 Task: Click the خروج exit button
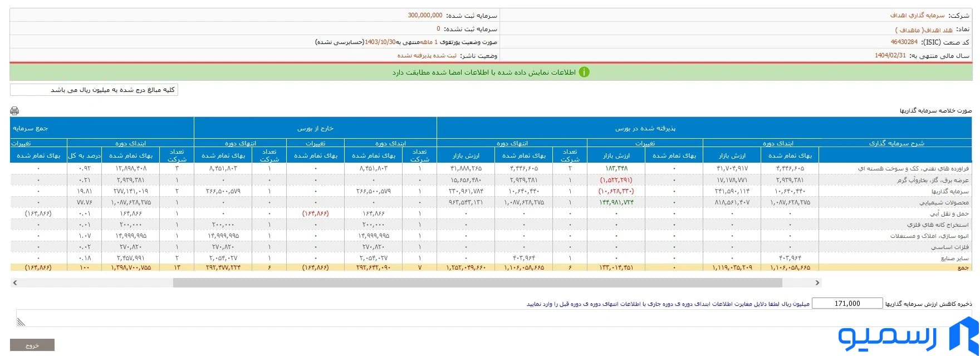32,345
